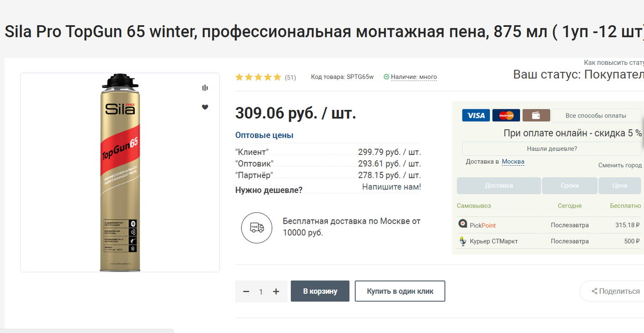Click the Сегодня pickup term cell
Image resolution: width=644 pixels, height=333 pixels.
click(x=569, y=205)
